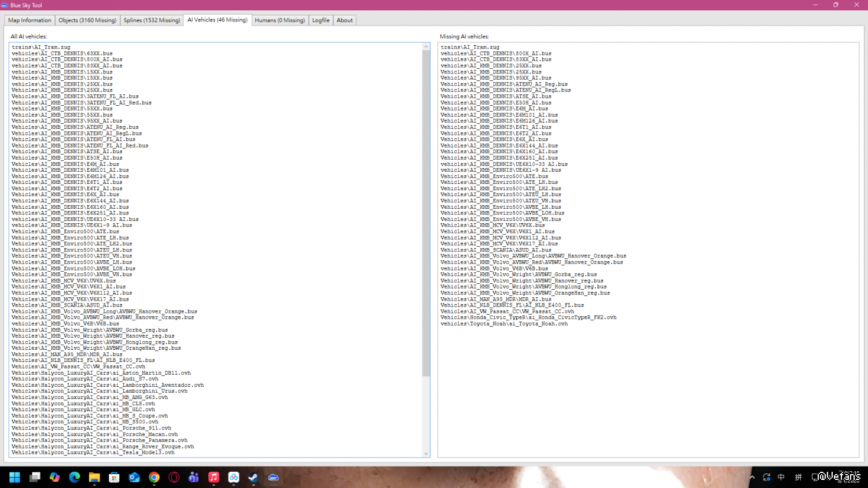Click the 中 input language indicator
Viewport: 868px width, 488px height.
click(781, 477)
